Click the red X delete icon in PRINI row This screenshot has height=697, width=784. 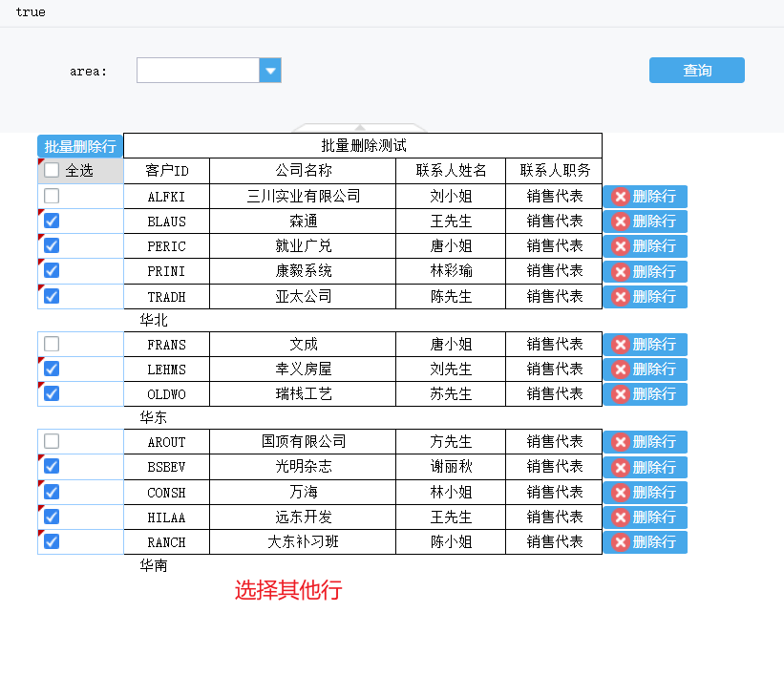point(621,272)
